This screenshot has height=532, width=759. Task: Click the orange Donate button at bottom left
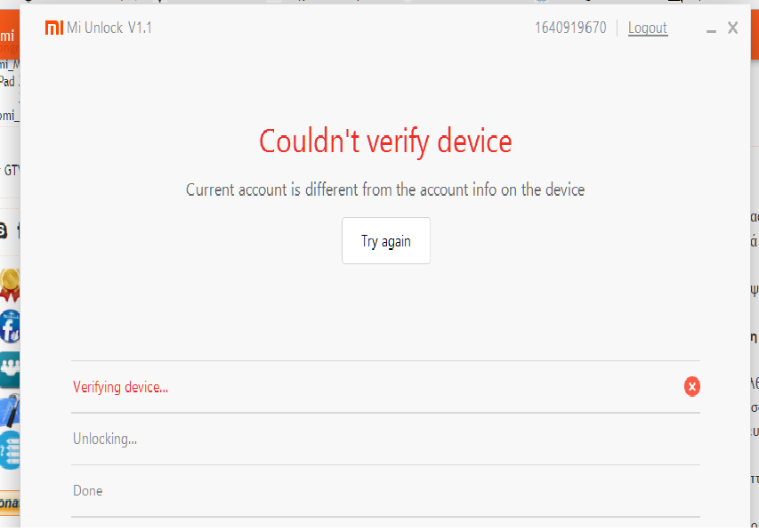[9, 504]
